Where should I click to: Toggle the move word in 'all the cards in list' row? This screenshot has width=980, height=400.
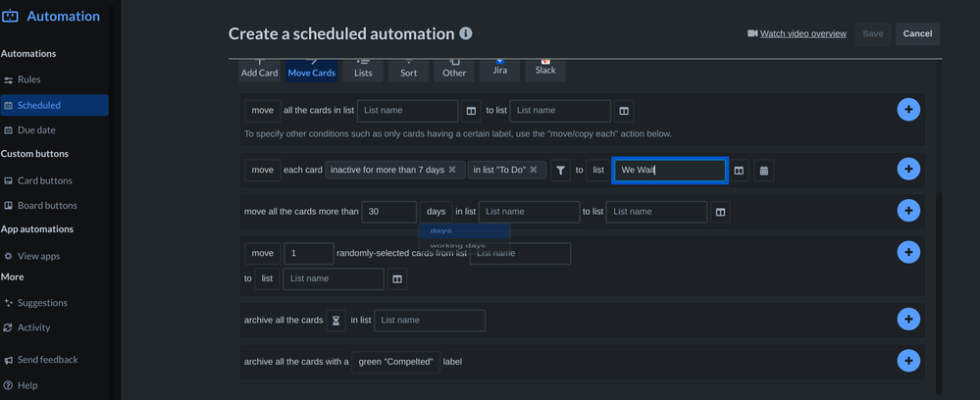click(263, 110)
